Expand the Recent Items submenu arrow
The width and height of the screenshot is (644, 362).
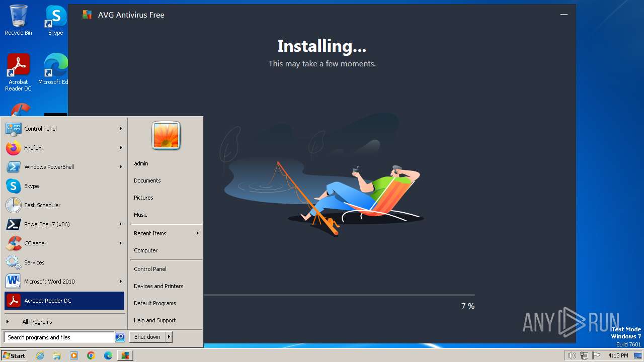tap(198, 233)
